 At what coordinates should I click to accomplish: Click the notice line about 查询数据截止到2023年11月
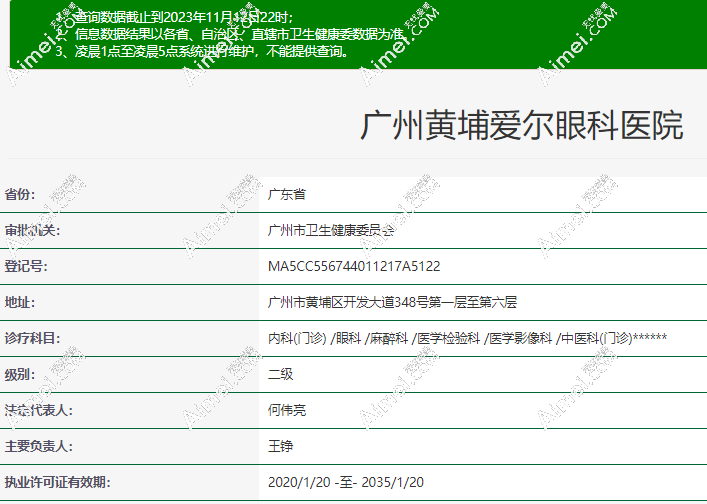click(x=174, y=17)
